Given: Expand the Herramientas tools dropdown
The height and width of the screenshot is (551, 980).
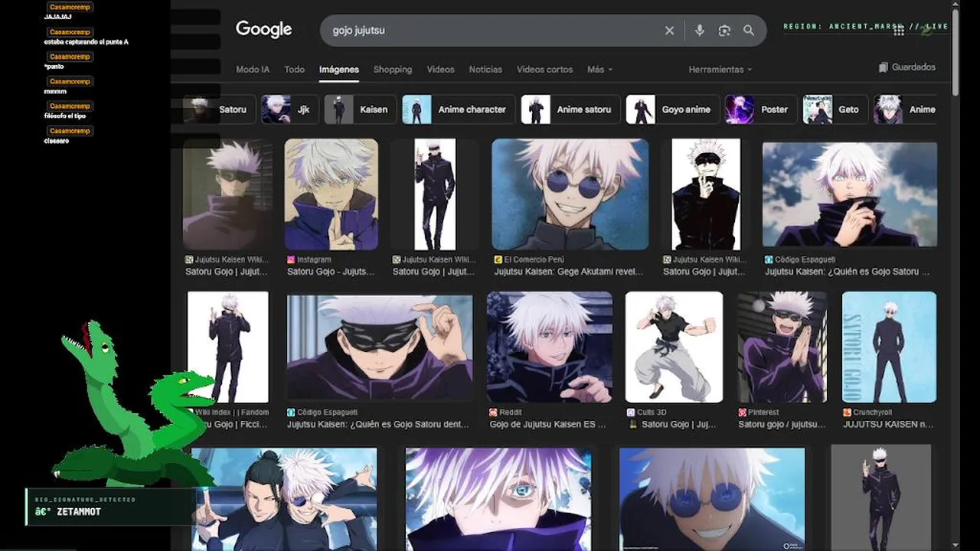Looking at the screenshot, I should 720,70.
